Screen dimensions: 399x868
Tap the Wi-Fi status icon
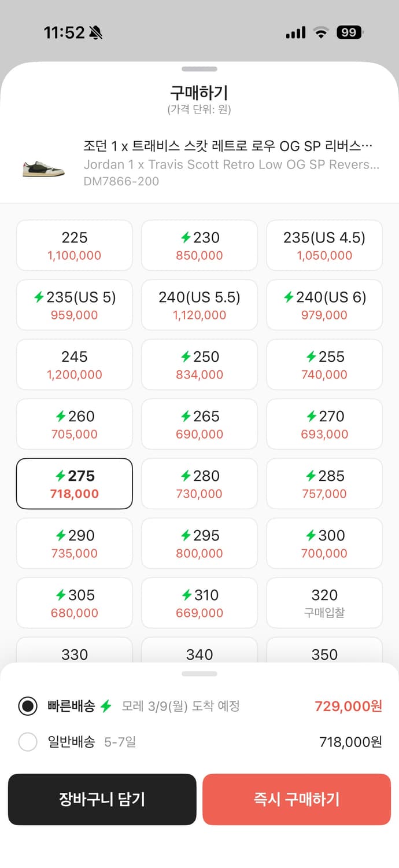(321, 33)
